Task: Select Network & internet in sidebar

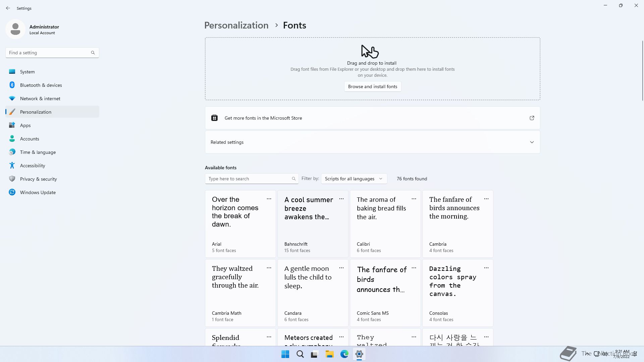Action: click(x=52, y=99)
